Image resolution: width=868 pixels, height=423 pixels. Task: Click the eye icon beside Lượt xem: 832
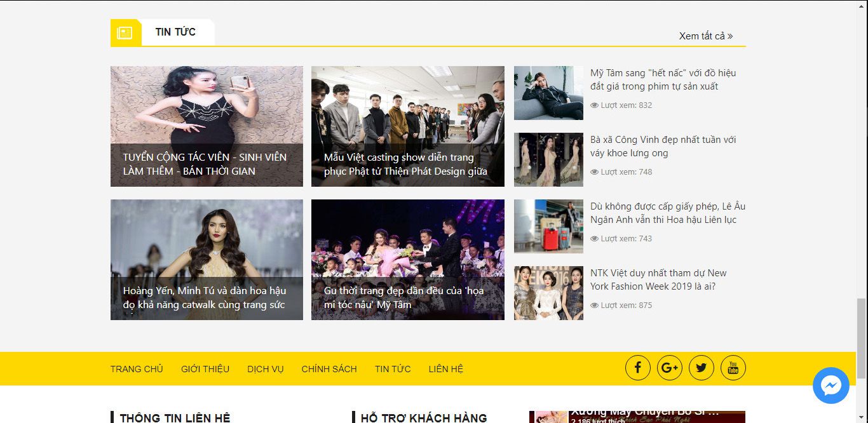coord(595,105)
